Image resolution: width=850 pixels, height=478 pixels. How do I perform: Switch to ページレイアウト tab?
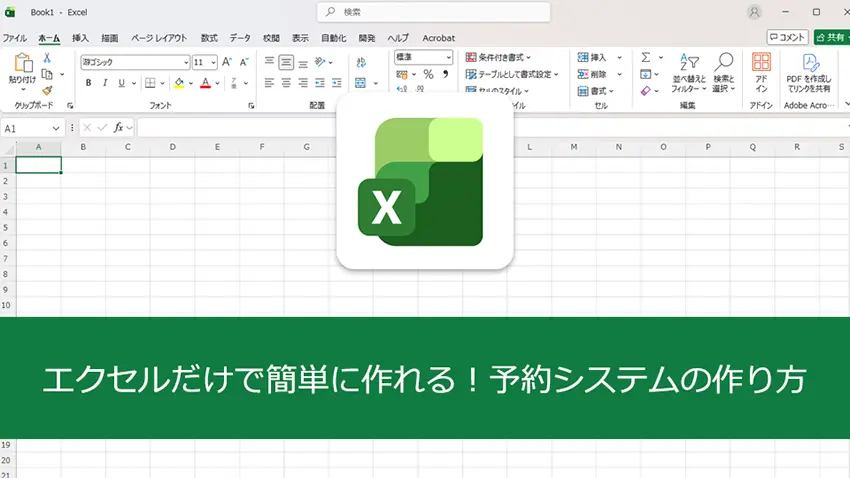[x=159, y=38]
